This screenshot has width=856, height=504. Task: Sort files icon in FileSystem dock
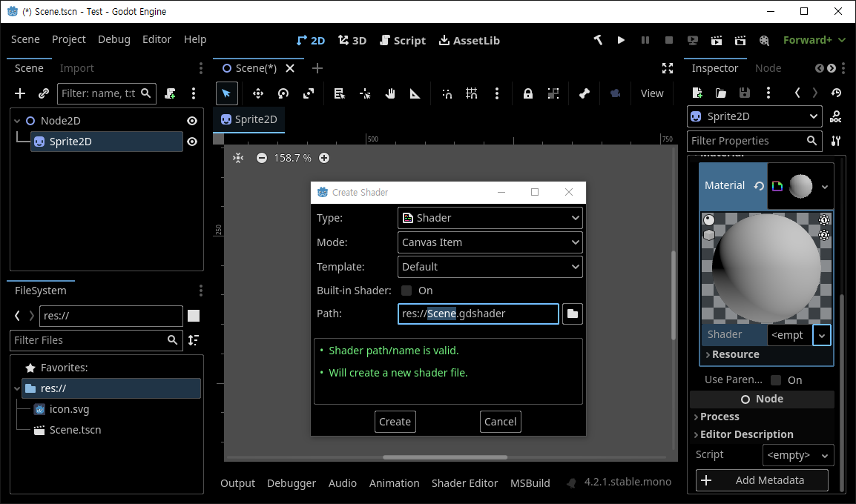click(194, 339)
